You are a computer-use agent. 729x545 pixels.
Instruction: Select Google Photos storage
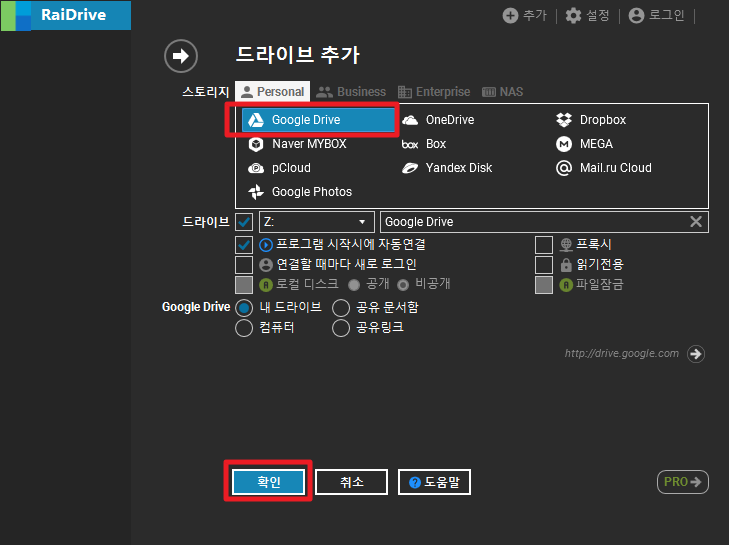(300, 192)
